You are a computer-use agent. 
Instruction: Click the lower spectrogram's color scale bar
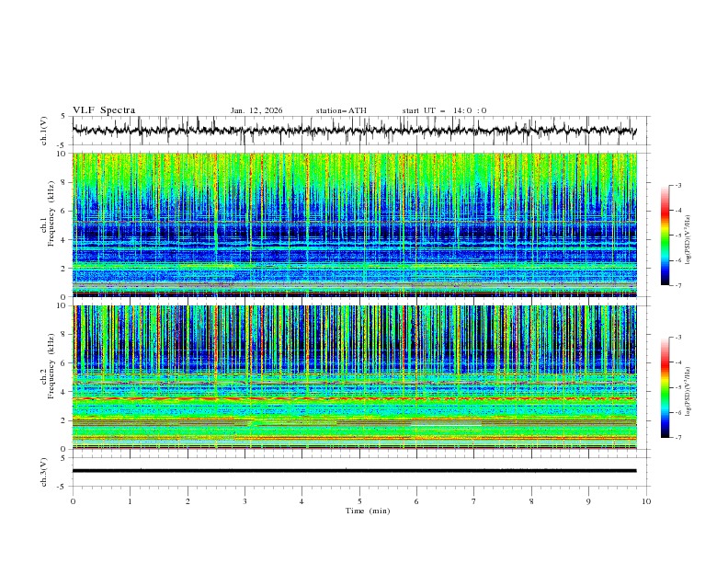coord(665,386)
